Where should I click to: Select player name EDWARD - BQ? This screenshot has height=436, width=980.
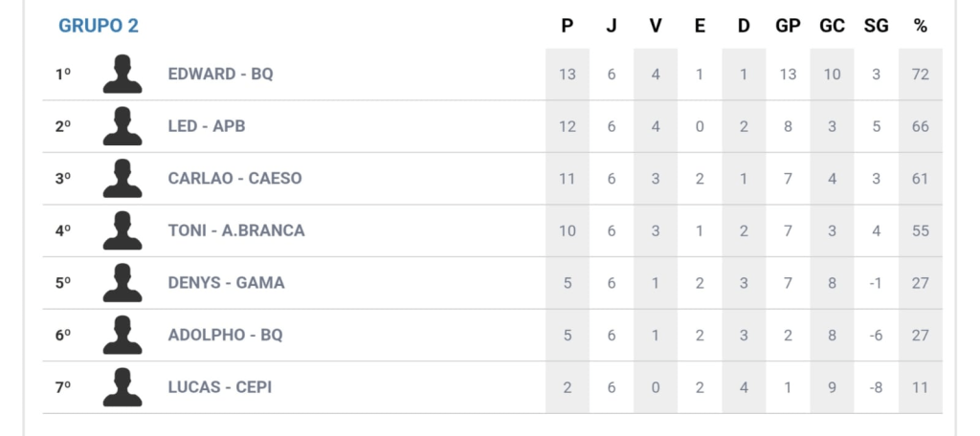point(220,74)
